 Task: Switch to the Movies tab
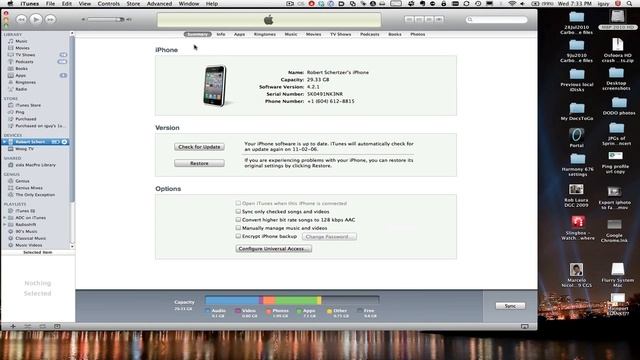click(313, 34)
